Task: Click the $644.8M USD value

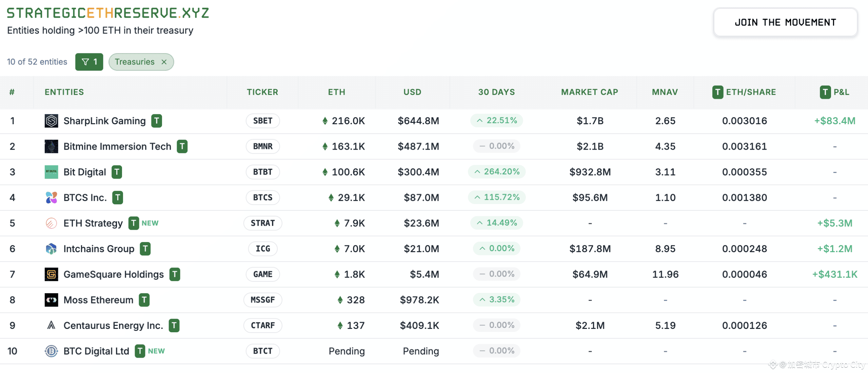Action: (x=418, y=121)
